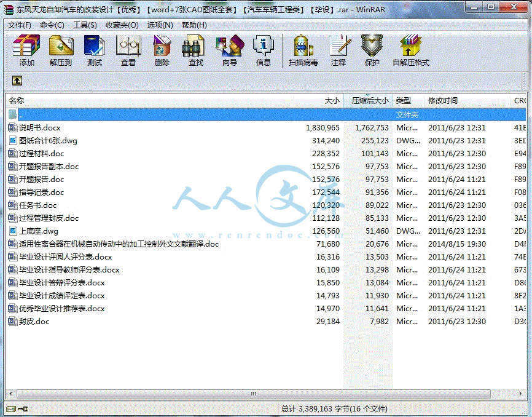Viewport: 532px width, 417px height.
Task: Click the WinRAR title bar app icon
Action: pyautogui.click(x=8, y=9)
